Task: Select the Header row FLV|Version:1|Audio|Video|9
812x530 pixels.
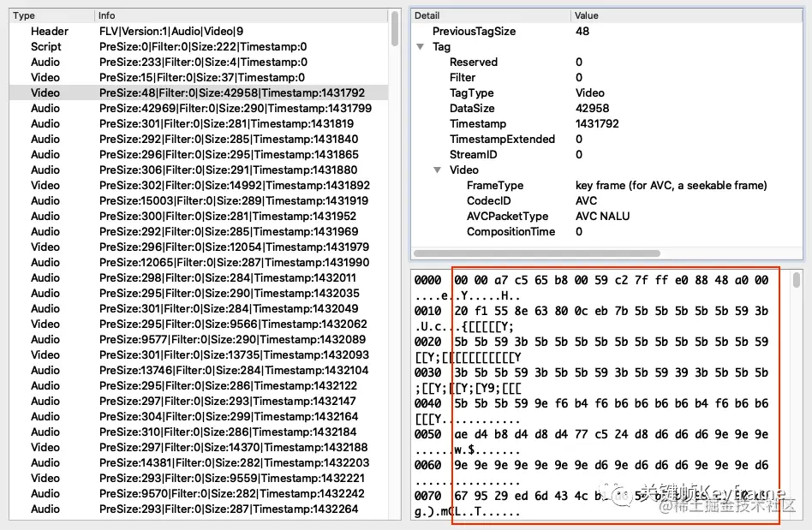Action: coord(199,31)
